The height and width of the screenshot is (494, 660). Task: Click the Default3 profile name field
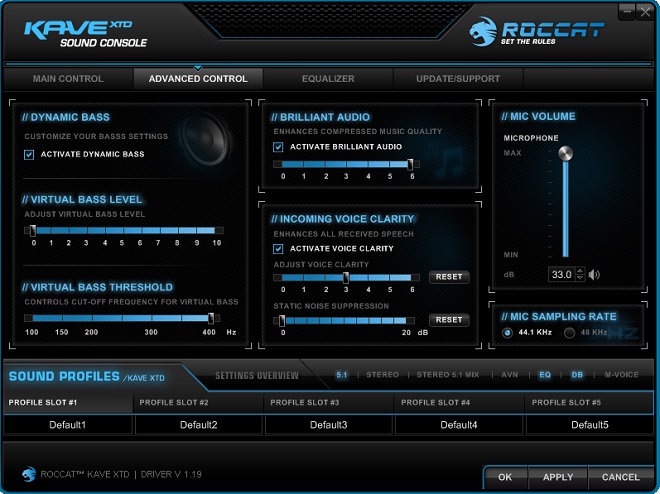tap(329, 425)
